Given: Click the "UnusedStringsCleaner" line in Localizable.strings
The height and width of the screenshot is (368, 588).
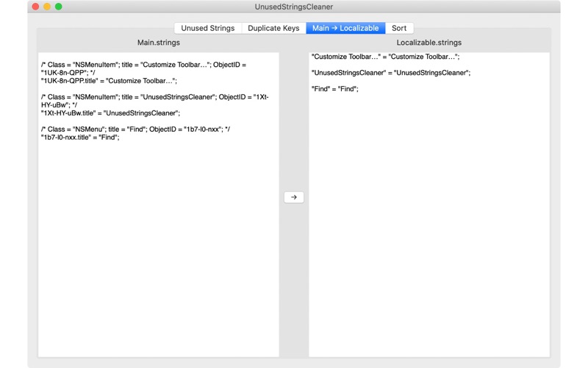Looking at the screenshot, I should 391,73.
